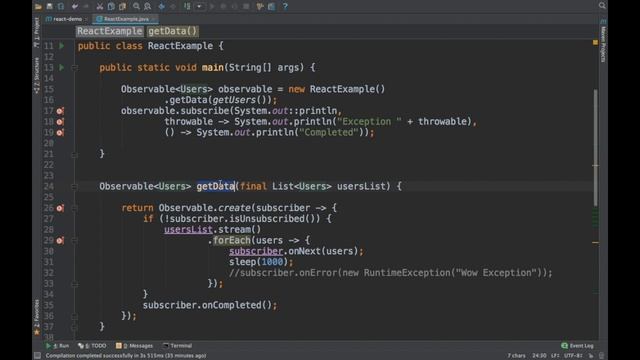The height and width of the screenshot is (360, 640).
Task: Click the orange warning stripe marker near line 29
Action: [x=596, y=242]
